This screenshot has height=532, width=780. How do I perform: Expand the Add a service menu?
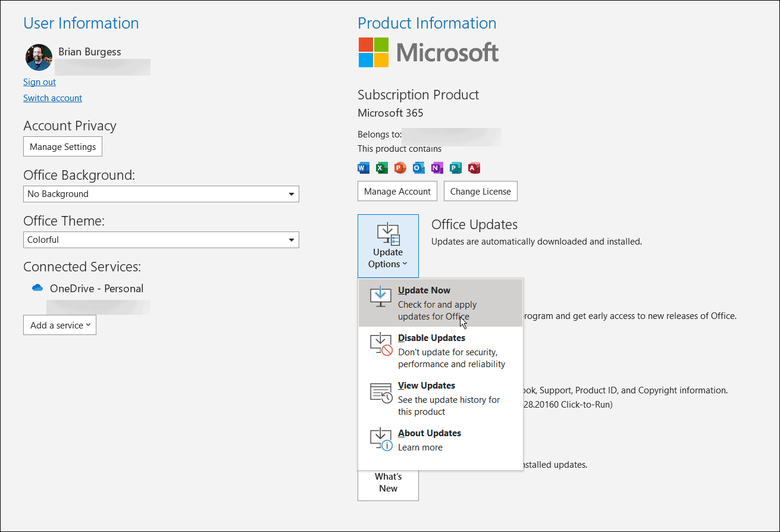point(59,325)
